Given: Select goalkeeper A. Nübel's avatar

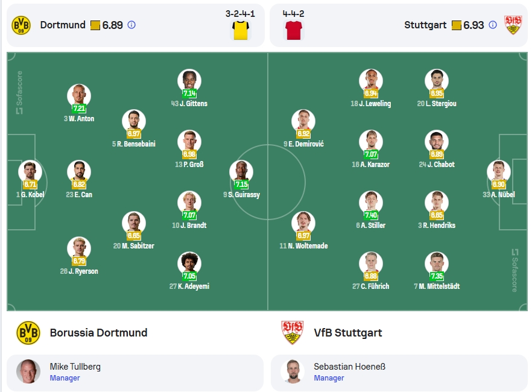Looking at the screenshot, I should (499, 172).
